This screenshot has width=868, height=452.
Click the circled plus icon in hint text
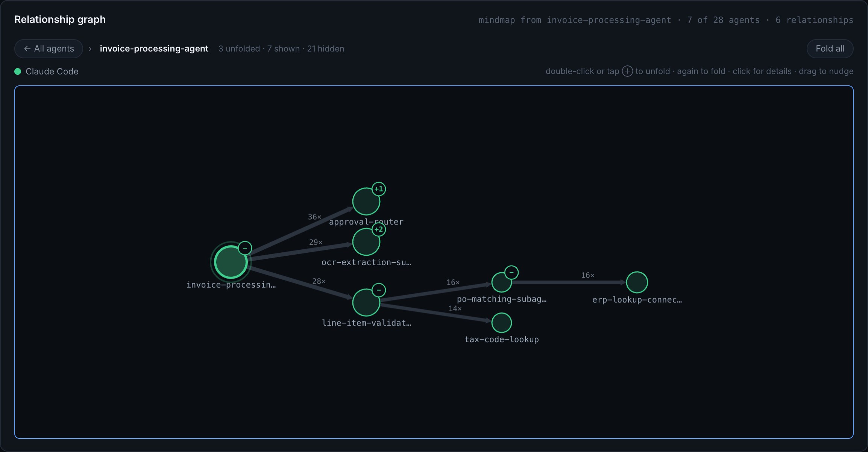(x=627, y=71)
